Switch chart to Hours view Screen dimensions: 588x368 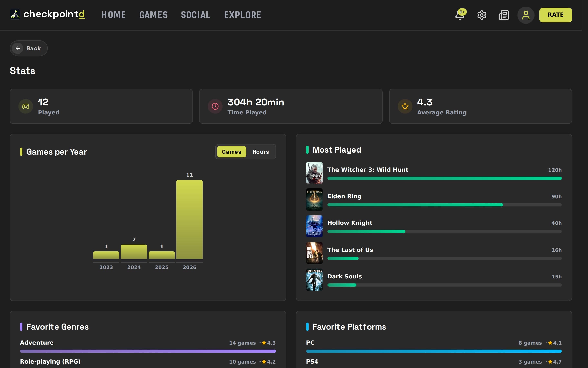[261, 152]
